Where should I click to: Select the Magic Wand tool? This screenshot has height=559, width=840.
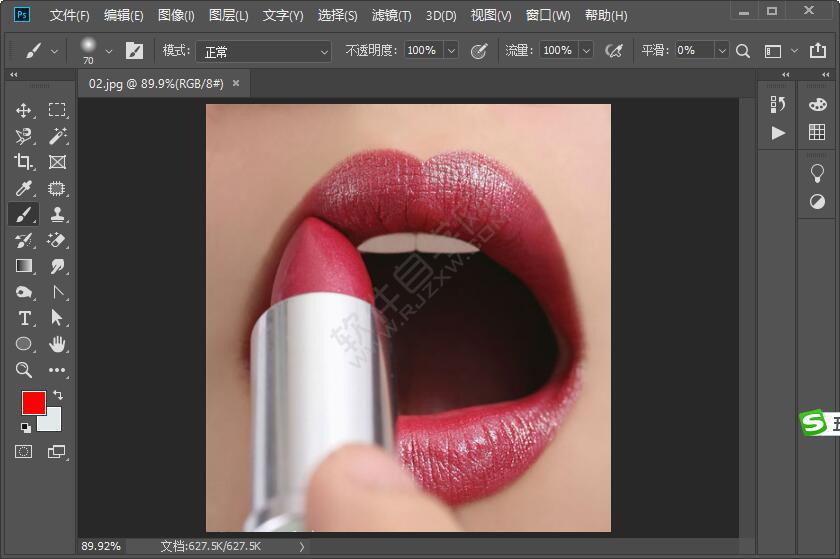click(57, 136)
